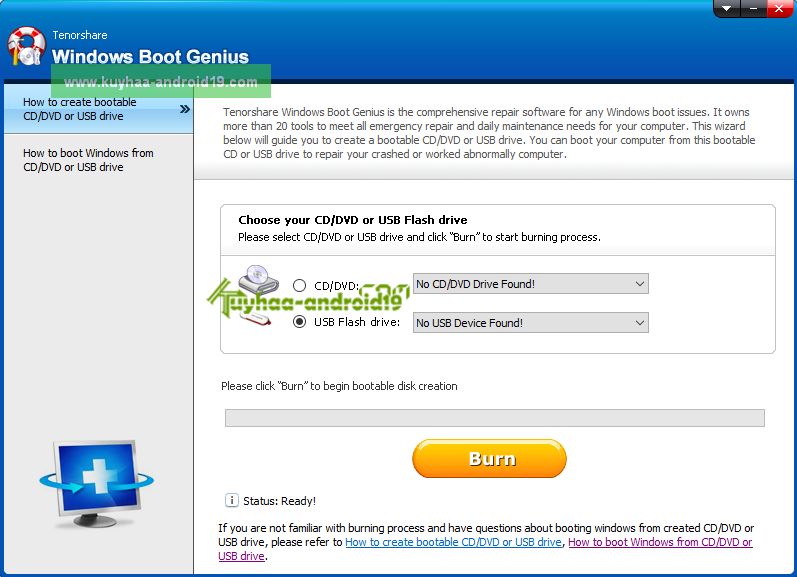Viewport: 797px width, 577px height.
Task: Open How to boot Windows from CD/DVD sidebar tab
Action: pyautogui.click(x=99, y=160)
